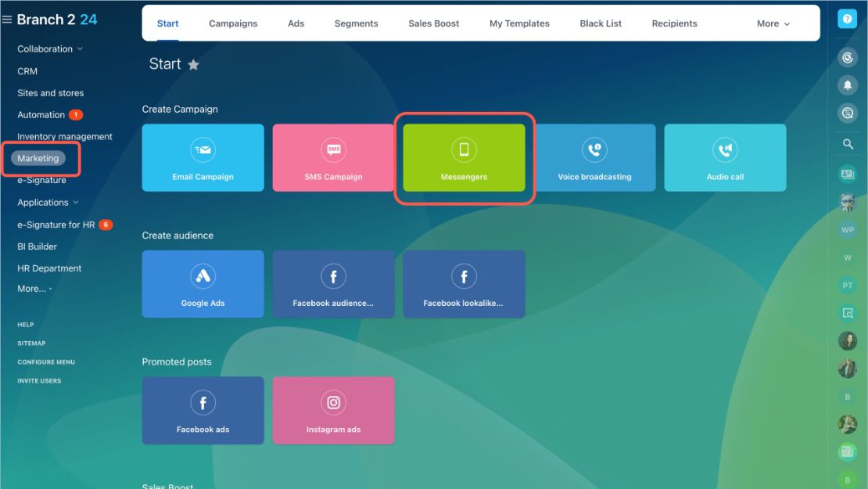Open the WP contact avatar
Image resolution: width=868 pixels, height=489 pixels.
[x=848, y=230]
